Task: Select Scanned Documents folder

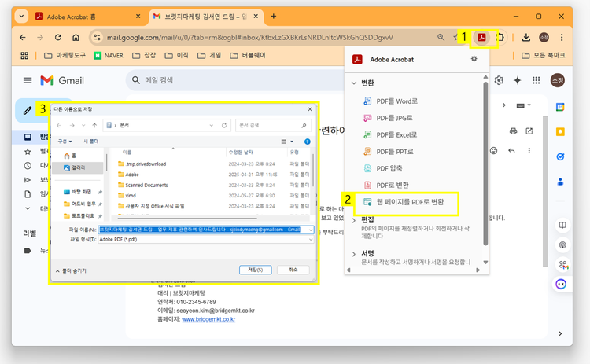Action: [x=146, y=185]
